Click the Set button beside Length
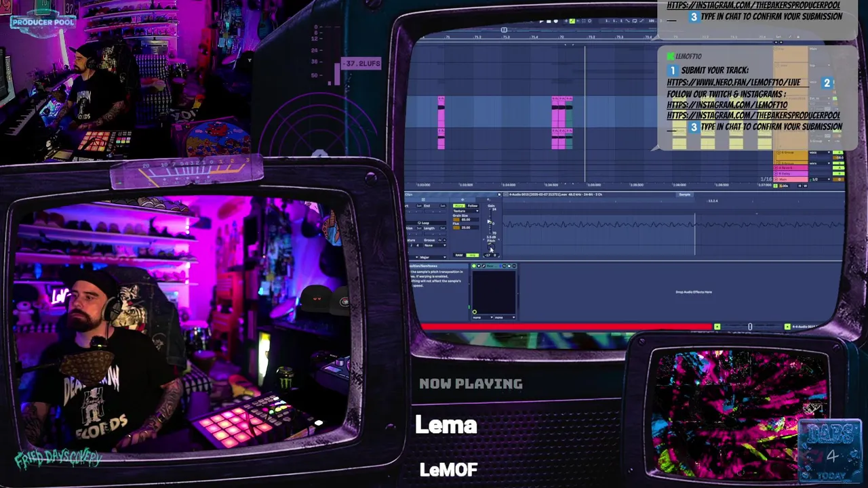The image size is (868, 488). pos(443,228)
